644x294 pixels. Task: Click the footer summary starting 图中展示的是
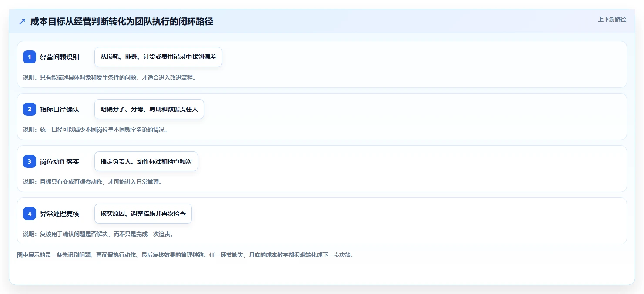click(x=185, y=255)
